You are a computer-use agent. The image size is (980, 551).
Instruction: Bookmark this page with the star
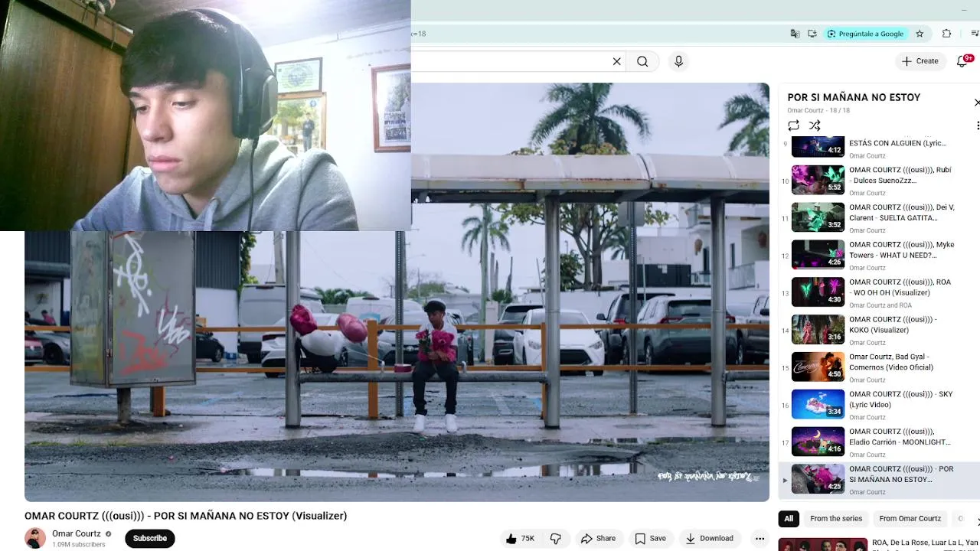point(920,34)
